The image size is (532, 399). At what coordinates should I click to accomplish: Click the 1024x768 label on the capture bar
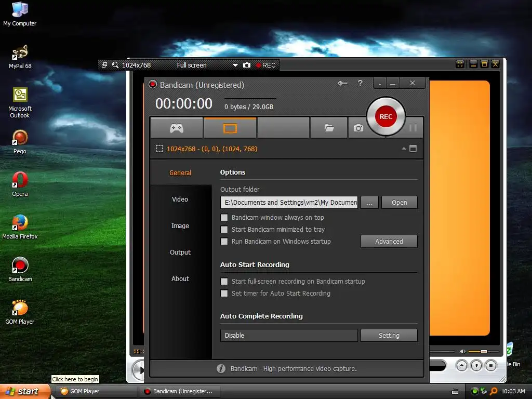tap(137, 65)
